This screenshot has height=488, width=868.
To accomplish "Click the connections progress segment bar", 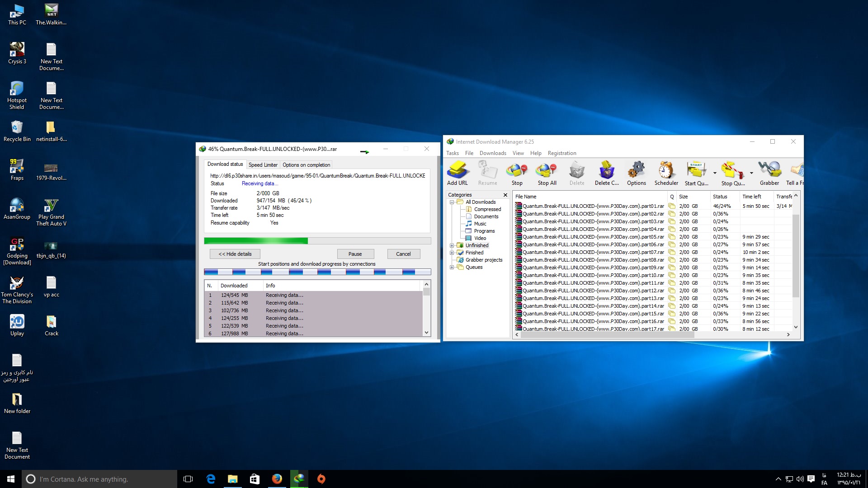I will tap(317, 272).
